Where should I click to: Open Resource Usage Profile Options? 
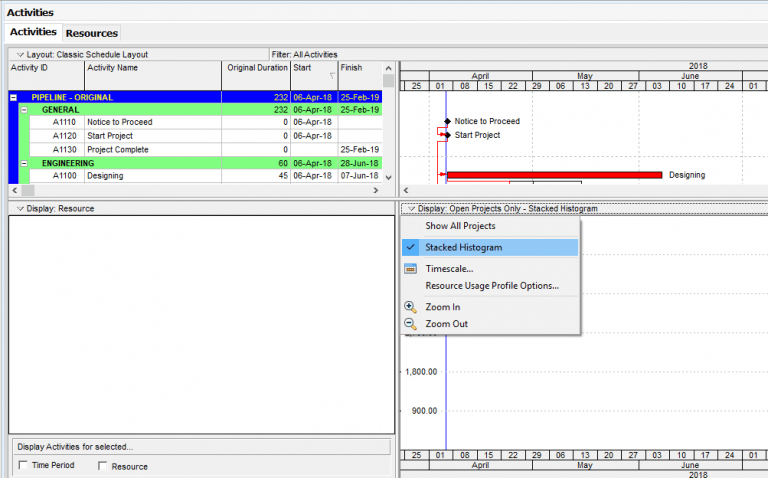(491, 286)
